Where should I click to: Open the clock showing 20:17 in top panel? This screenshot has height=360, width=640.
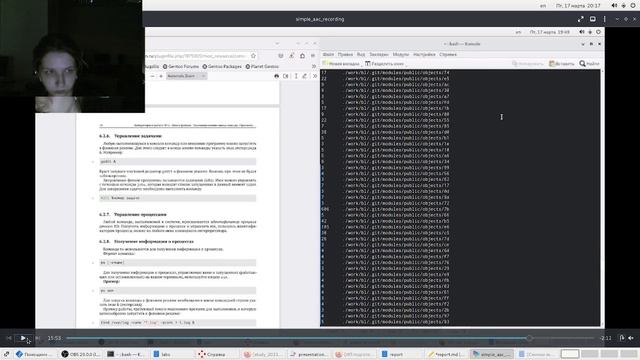[578, 6]
